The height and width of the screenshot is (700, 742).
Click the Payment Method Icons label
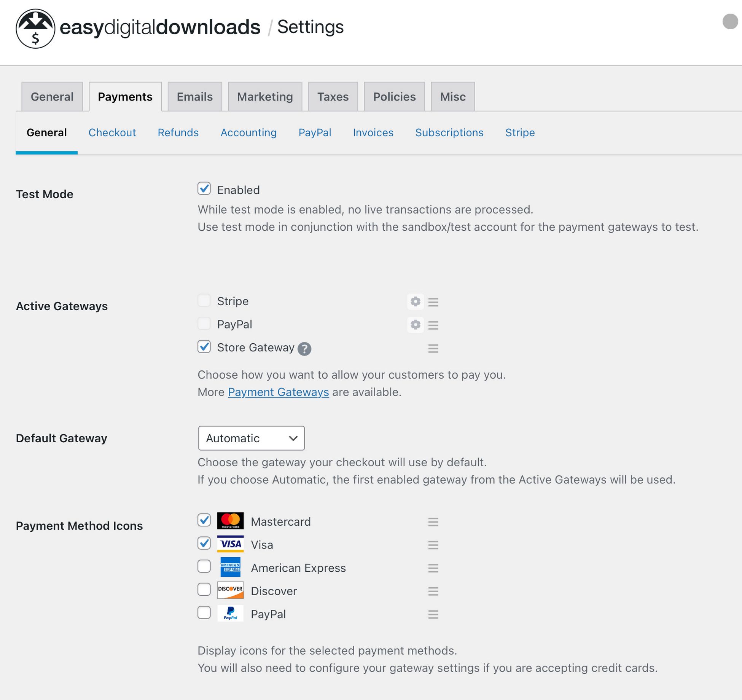click(x=79, y=526)
